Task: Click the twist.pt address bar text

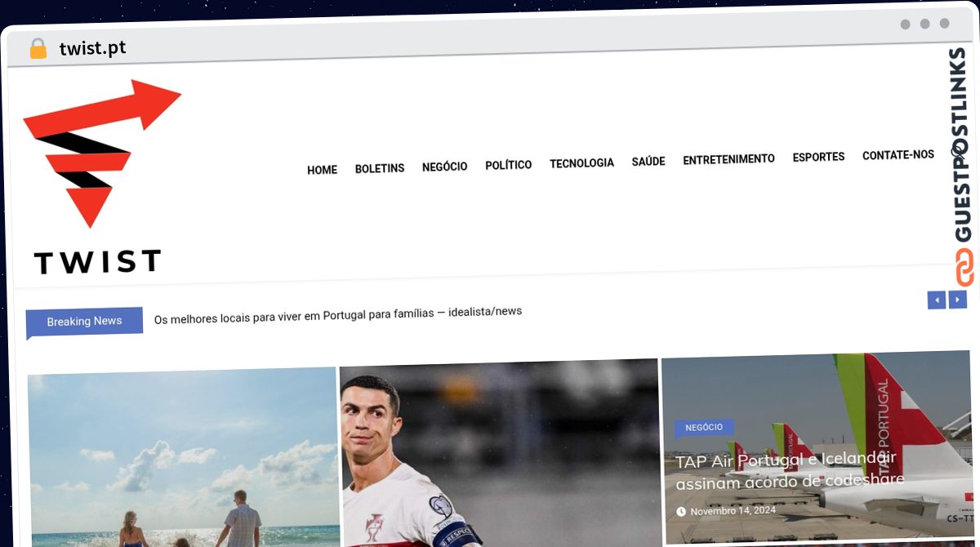Action: click(x=92, y=48)
